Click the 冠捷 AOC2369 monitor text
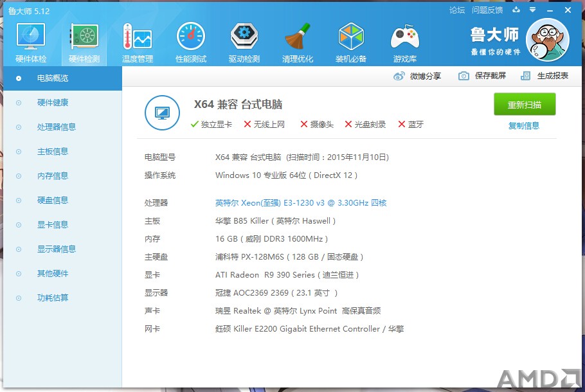The height and width of the screenshot is (392, 585). pyautogui.click(x=276, y=293)
